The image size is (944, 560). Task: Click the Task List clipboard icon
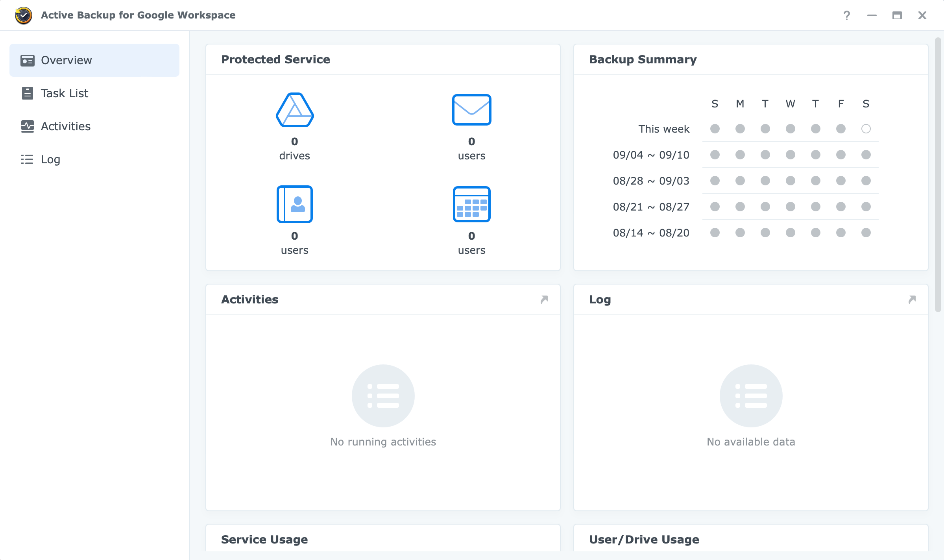[27, 93]
